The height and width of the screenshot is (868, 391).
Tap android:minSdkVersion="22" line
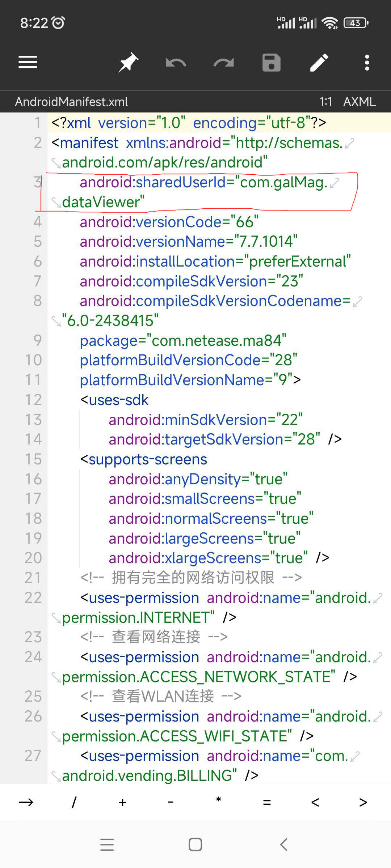point(206,420)
